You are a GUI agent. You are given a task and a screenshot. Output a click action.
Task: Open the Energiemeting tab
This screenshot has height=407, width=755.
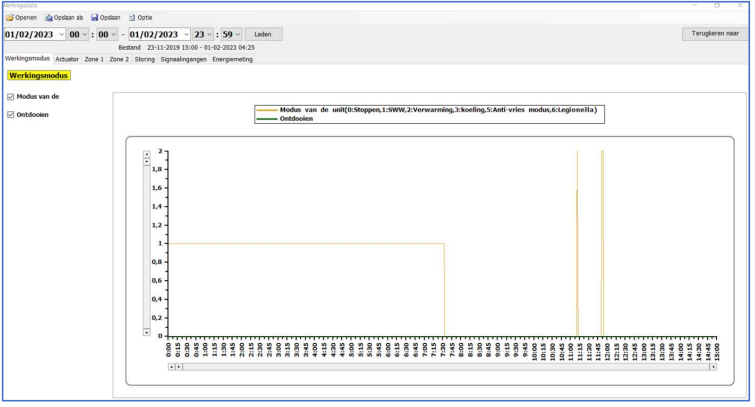tap(232, 59)
